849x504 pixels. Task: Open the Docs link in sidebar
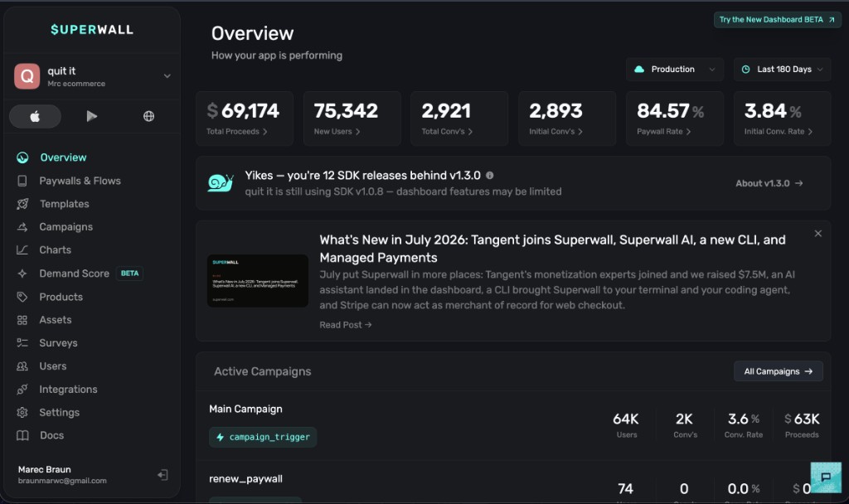[52, 435]
